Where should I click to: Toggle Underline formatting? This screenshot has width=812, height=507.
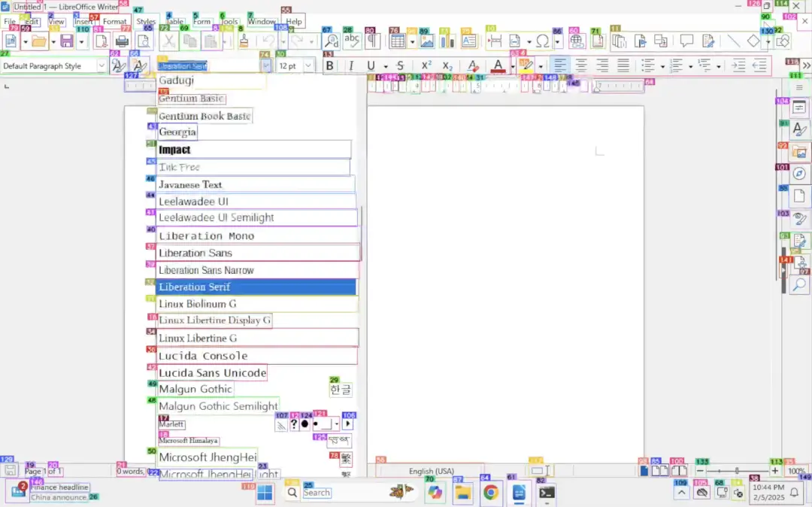(371, 65)
